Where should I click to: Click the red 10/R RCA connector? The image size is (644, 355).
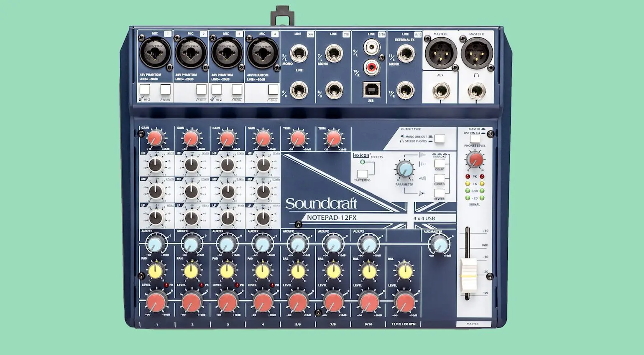pos(371,66)
